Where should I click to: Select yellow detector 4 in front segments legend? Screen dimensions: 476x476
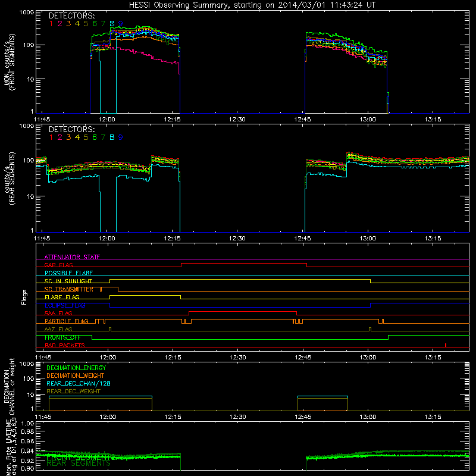pos(77,24)
